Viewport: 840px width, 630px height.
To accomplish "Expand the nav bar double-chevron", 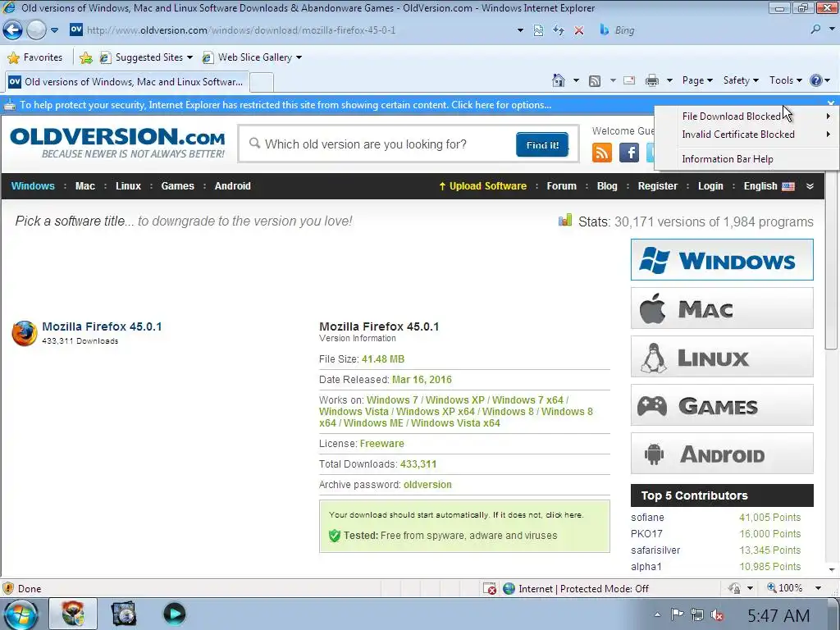I will (810, 186).
